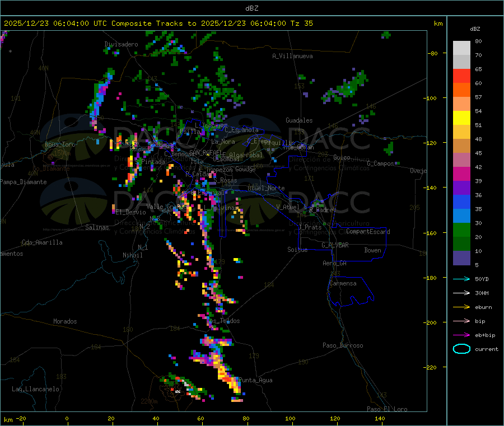This screenshot has height=426, width=504.
Task: Click the 2200m elevation contour label
Action: click(x=149, y=401)
